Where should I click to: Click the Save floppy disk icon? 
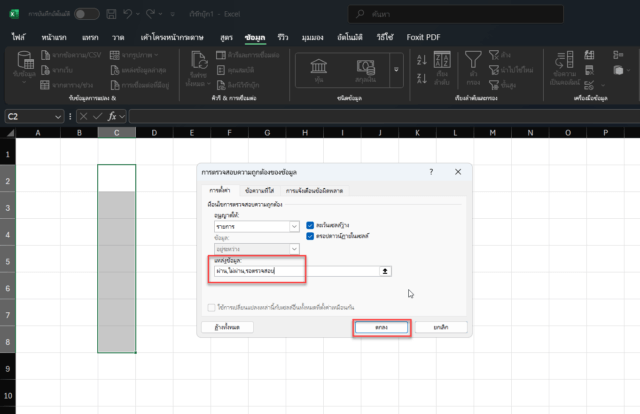tap(111, 14)
